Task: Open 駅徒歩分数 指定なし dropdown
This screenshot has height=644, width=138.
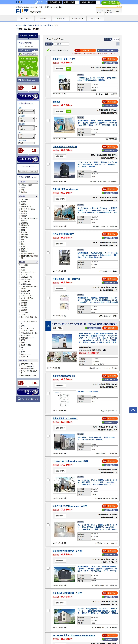Action: point(26,143)
